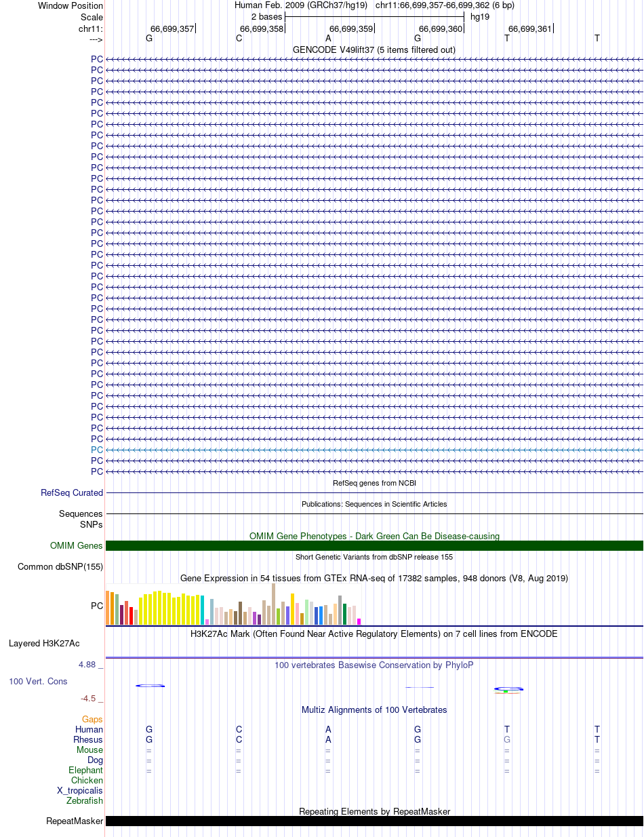Viewport: 644px width, 837px height.
Task: Click the orange Gaps row label
Action: click(93, 720)
